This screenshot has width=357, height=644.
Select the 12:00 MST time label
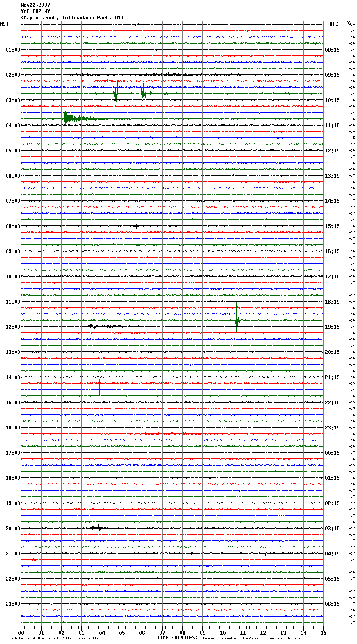[13, 327]
